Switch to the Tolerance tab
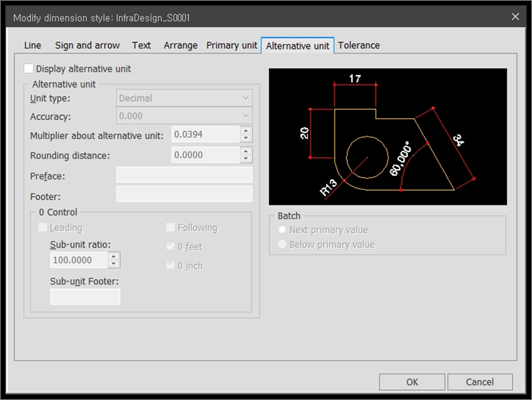Image resolution: width=532 pixels, height=400 pixels. pyautogui.click(x=358, y=46)
